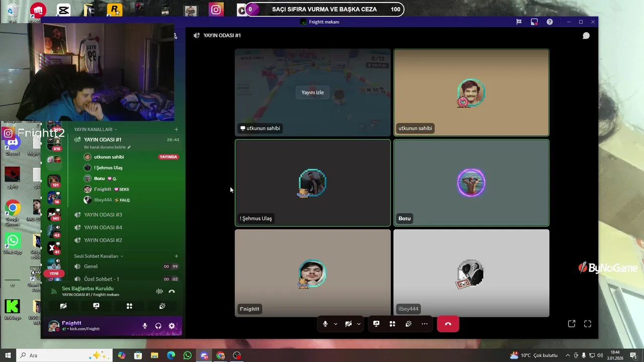Open Instagram desktop shortcut icon
This screenshot has width=644, height=362.
(x=216, y=10)
